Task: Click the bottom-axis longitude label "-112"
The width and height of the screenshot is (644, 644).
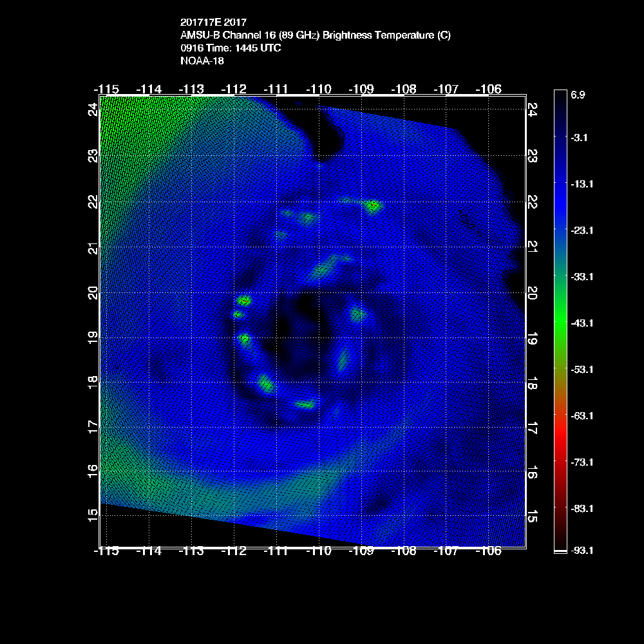Action: click(234, 551)
